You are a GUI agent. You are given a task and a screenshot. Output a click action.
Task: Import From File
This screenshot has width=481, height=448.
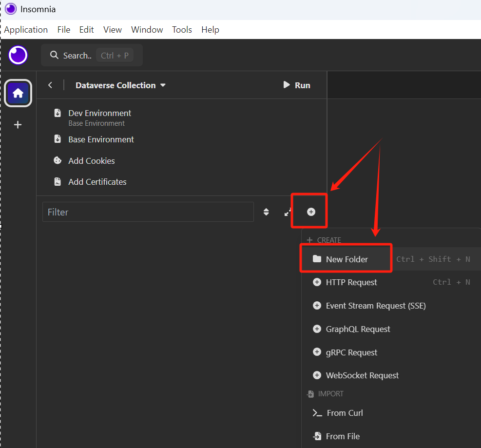(x=391, y=436)
